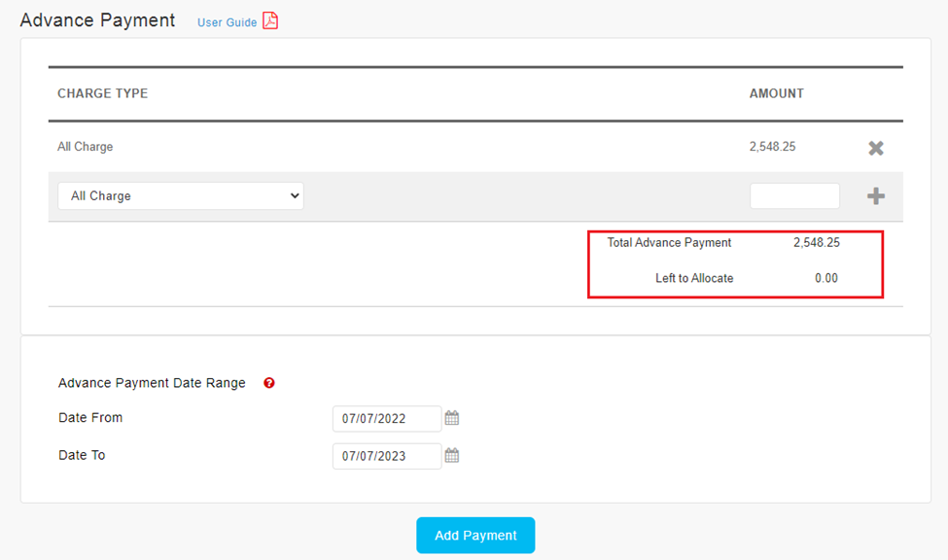Screen dimensions: 948x560
Task: Click the Advance Payment Date Range label
Action: (152, 383)
